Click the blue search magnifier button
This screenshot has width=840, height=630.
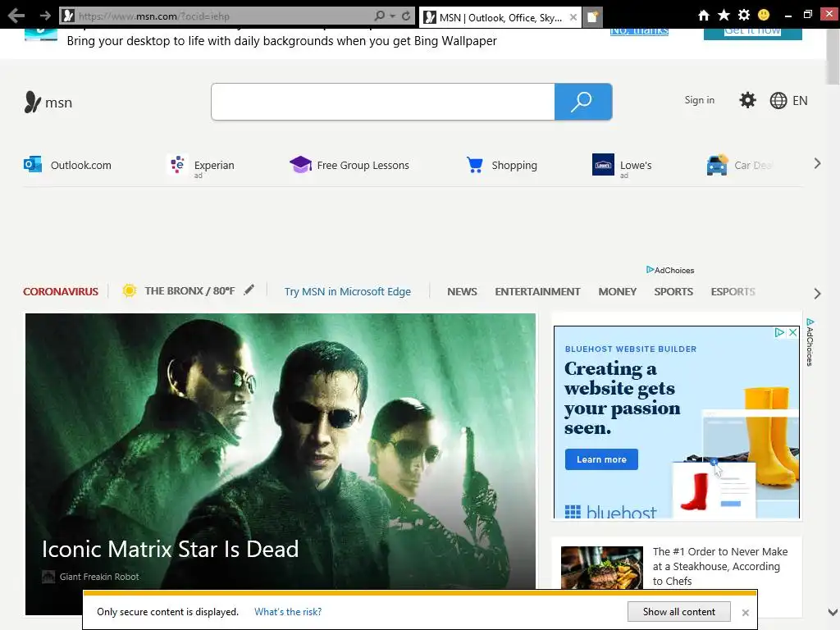(x=583, y=102)
